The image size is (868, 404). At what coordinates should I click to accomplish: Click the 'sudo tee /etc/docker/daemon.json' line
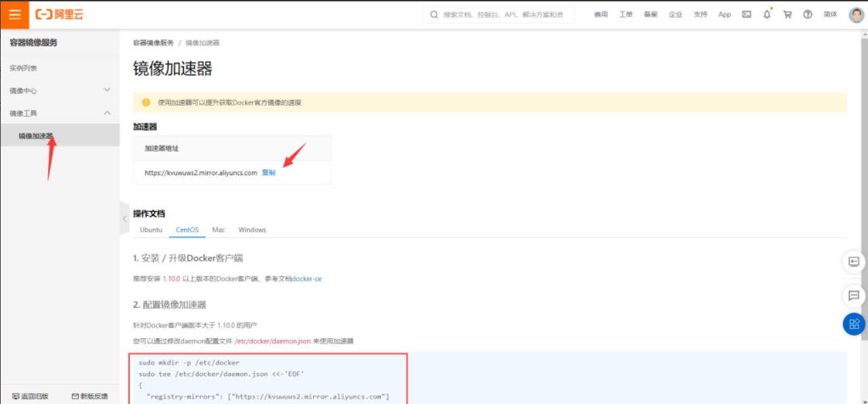click(221, 374)
